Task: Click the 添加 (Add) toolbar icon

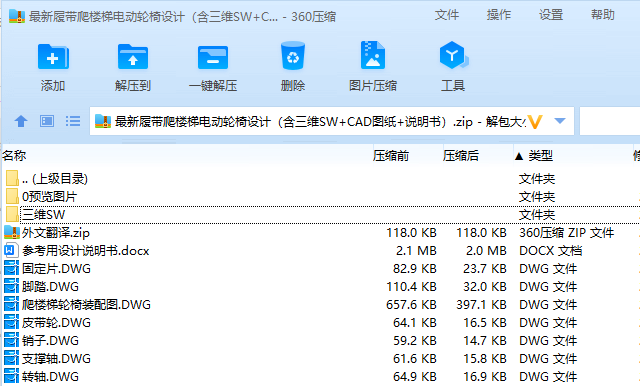Action: click(53, 57)
